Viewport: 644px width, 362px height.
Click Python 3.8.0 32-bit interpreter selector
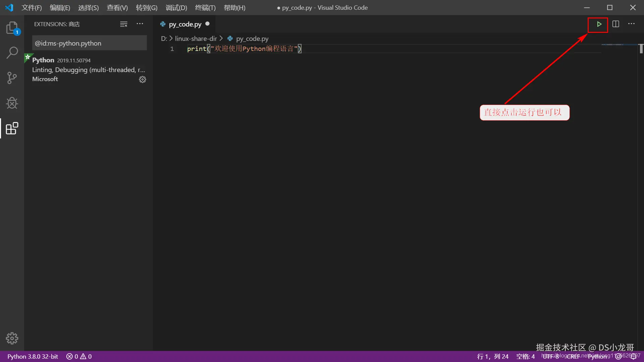point(33,357)
